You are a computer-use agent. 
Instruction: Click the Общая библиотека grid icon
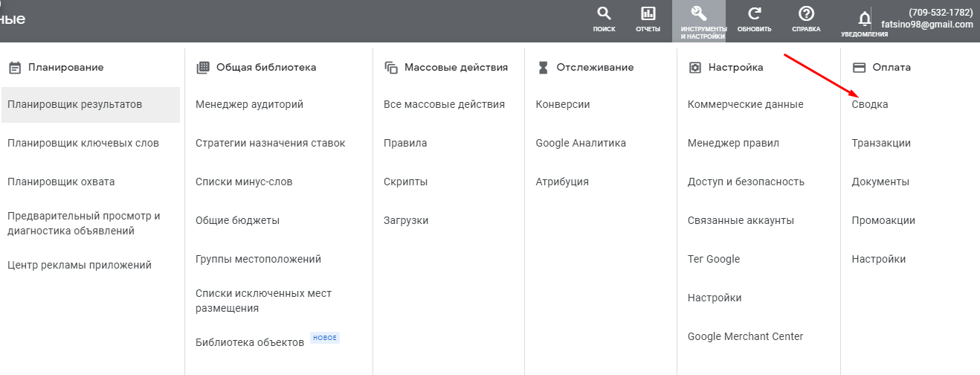[202, 67]
